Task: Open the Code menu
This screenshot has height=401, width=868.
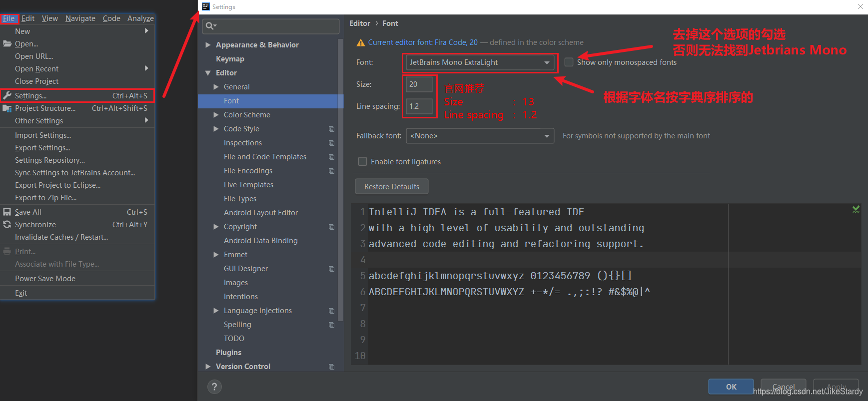Action: point(111,18)
